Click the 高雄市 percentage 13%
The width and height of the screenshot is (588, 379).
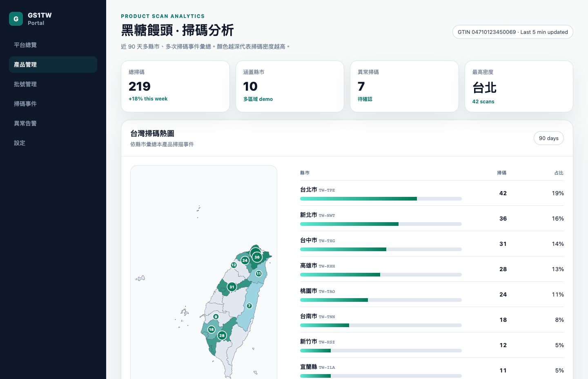[x=558, y=269]
